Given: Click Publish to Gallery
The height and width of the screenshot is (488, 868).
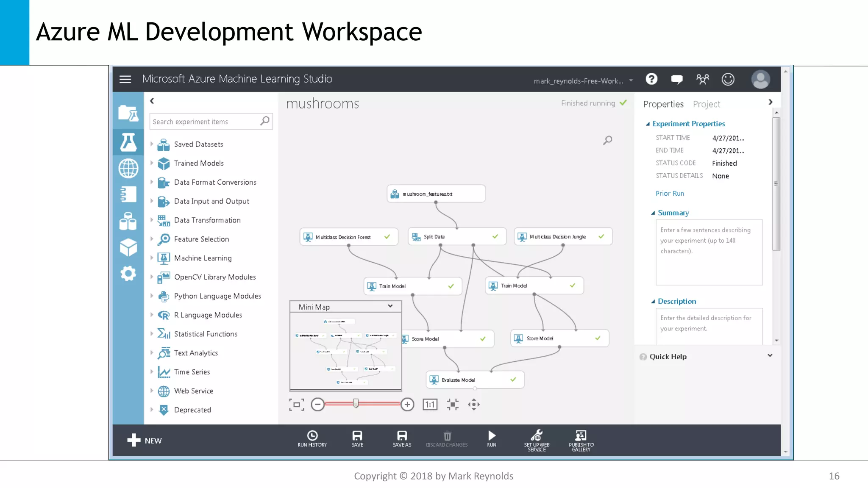Looking at the screenshot, I should 581,441.
